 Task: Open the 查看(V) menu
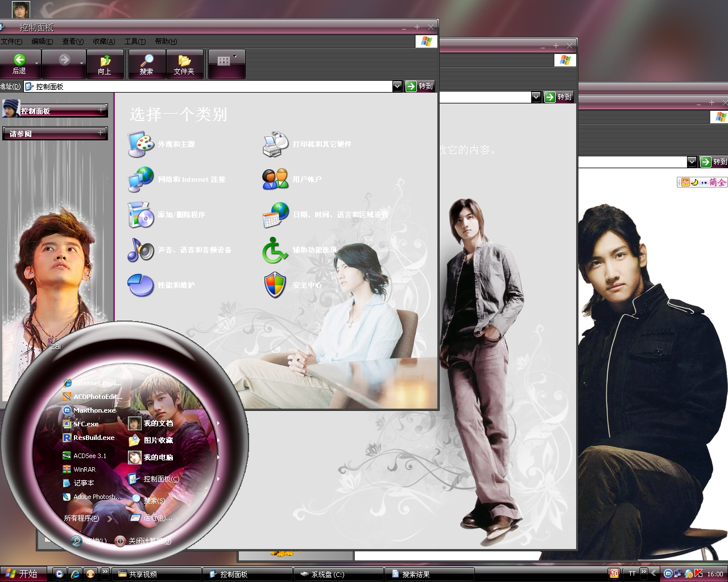point(73,41)
